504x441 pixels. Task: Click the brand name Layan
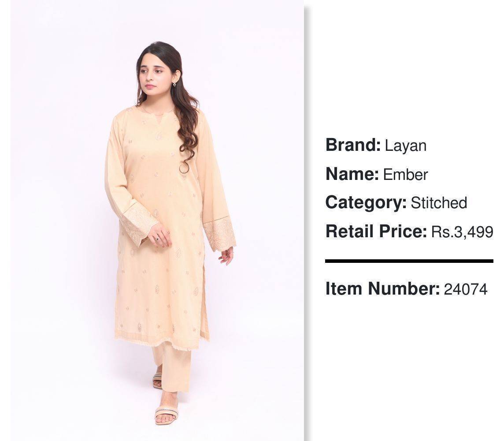click(406, 146)
